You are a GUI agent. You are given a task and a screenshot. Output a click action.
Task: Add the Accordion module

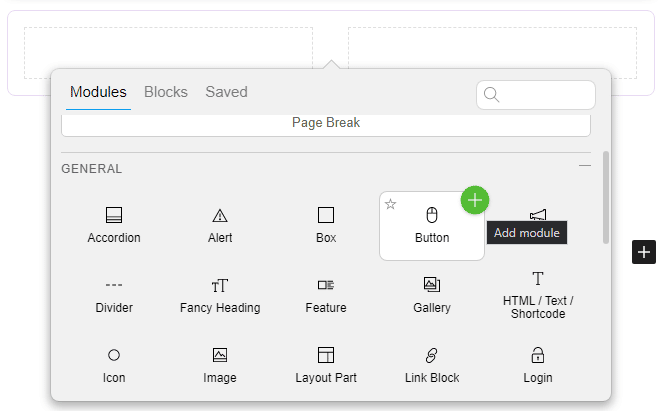click(x=114, y=224)
